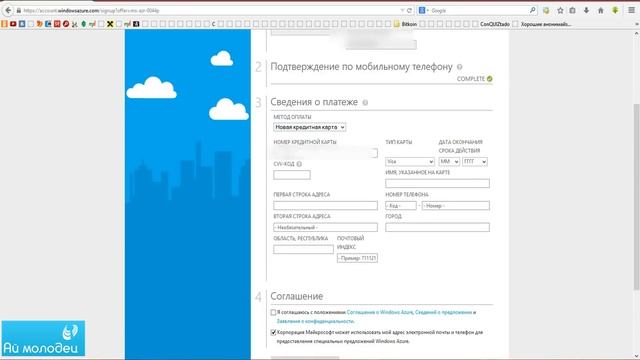Click the region/republic input field
This screenshot has height=360, width=640.
point(303,249)
